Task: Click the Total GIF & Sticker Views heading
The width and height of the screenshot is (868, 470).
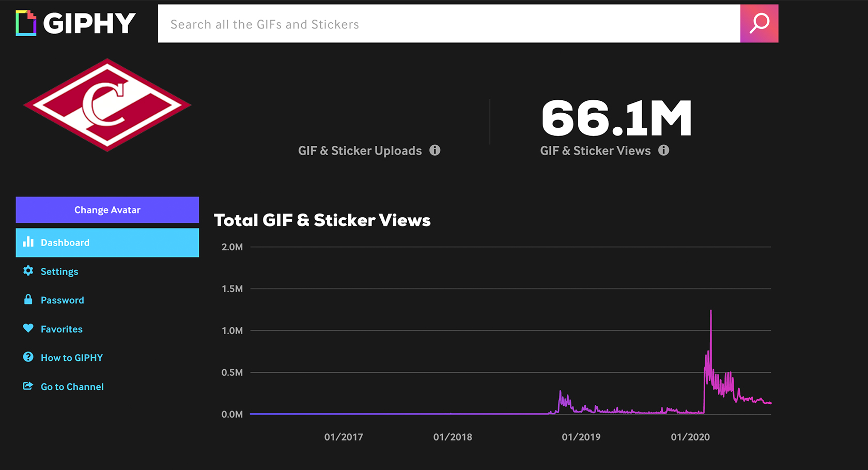Action: (x=322, y=220)
